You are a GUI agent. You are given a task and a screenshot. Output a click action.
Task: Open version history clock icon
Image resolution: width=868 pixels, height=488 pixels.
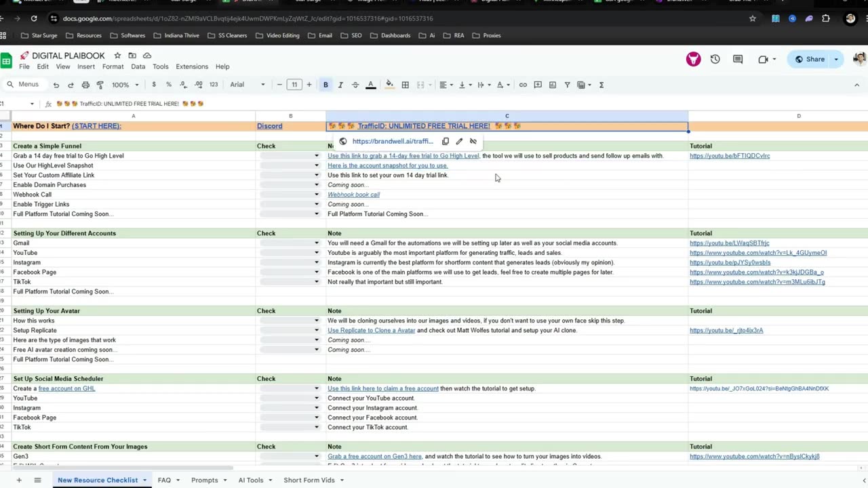tap(715, 59)
